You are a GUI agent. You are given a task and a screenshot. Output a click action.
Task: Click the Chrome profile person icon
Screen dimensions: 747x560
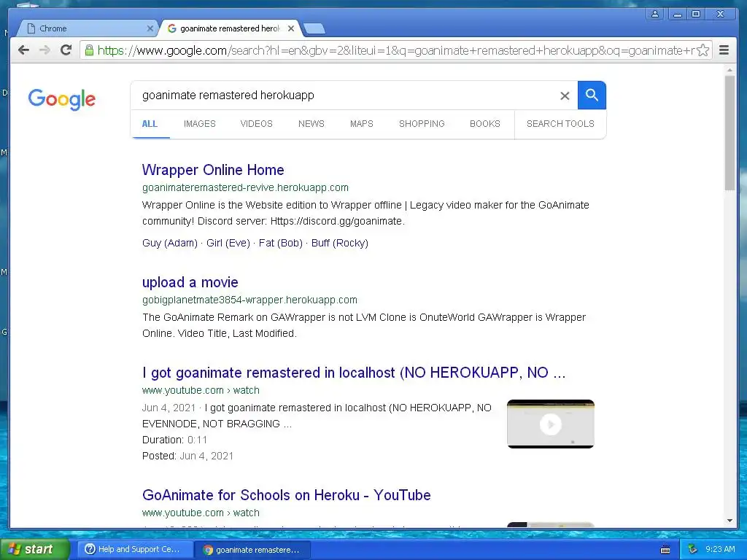(655, 15)
